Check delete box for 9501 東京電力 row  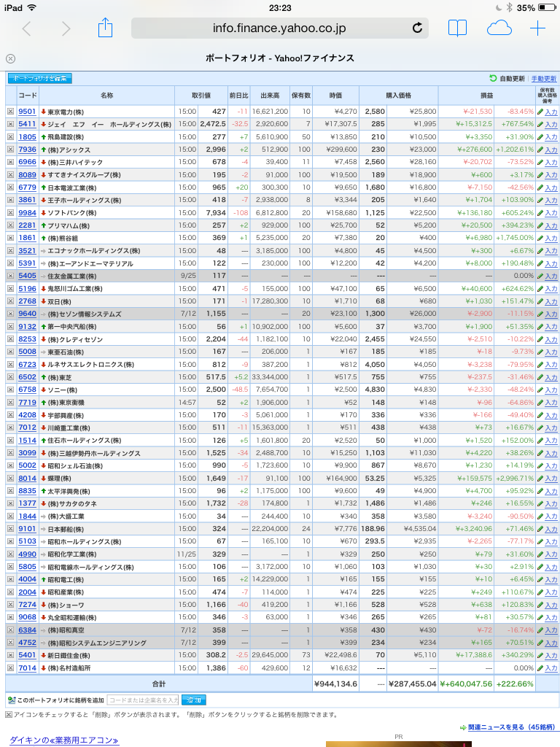point(10,112)
